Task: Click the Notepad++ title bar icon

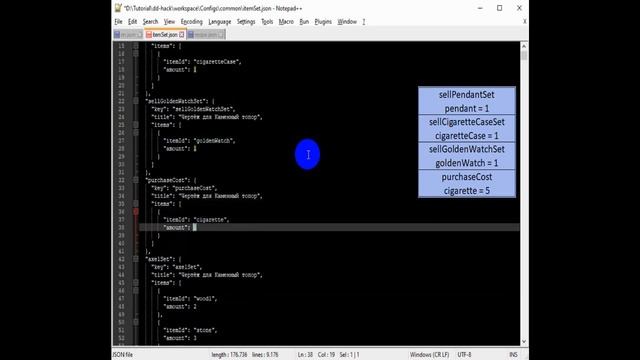Action: 118,8
